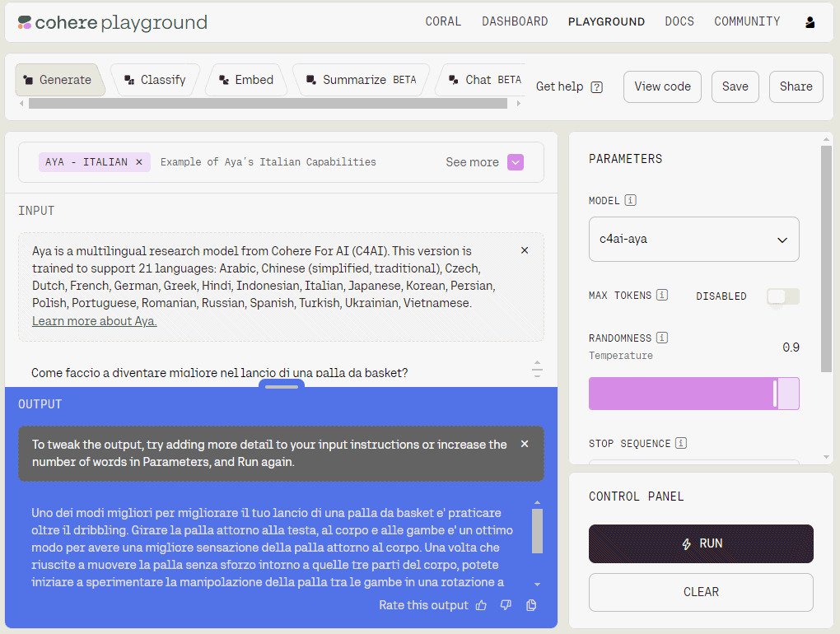Screen dimensions: 840x634
Task: Toggle the Max Tokens switch
Action: click(x=782, y=296)
